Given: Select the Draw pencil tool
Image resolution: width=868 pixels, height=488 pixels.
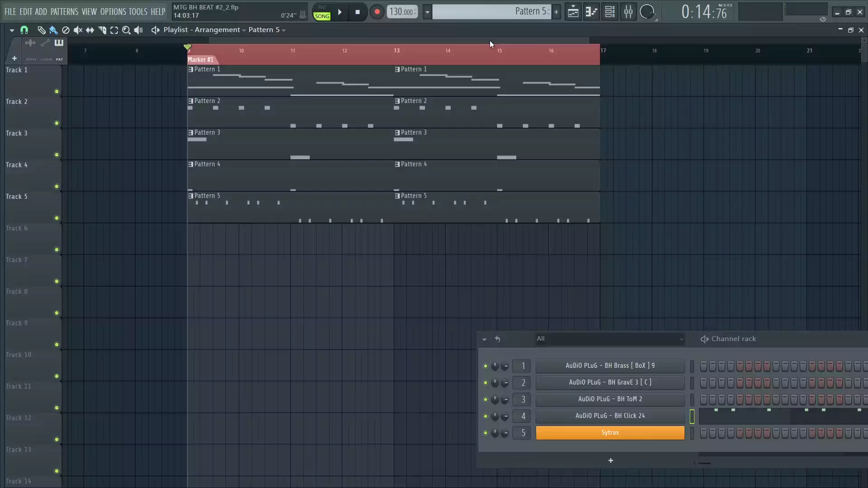Looking at the screenshot, I should click(41, 30).
